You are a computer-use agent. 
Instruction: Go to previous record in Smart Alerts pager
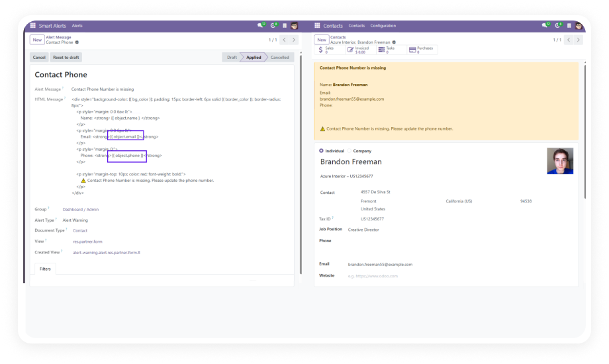click(x=284, y=40)
